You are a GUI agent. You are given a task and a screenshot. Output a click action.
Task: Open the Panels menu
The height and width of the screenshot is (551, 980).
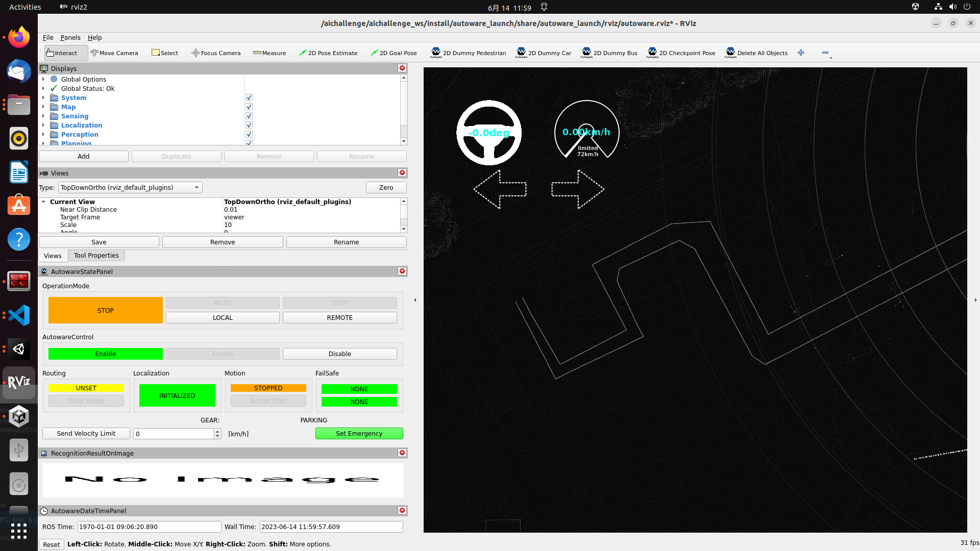pyautogui.click(x=70, y=38)
